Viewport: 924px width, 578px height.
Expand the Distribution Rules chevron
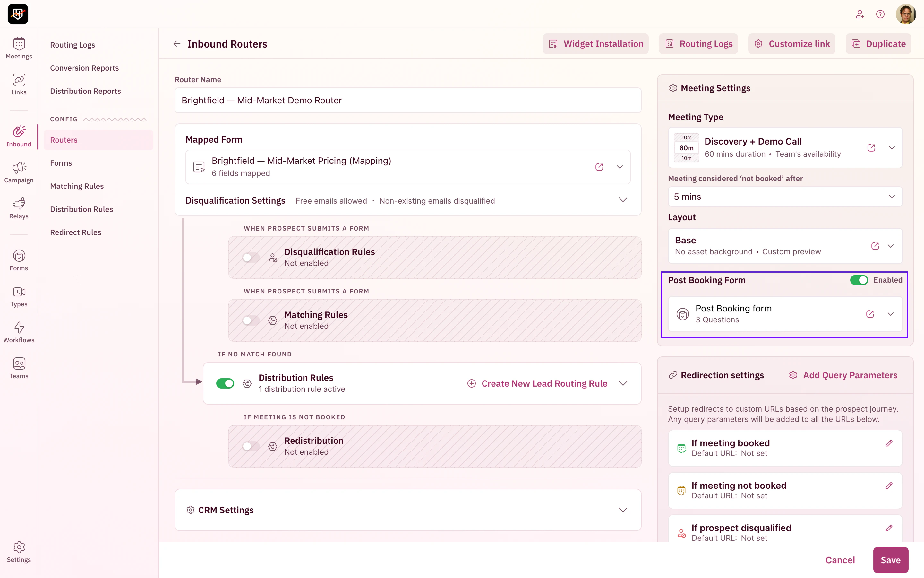[x=623, y=383]
